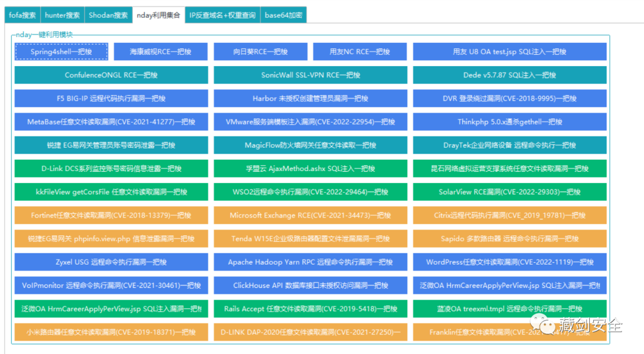
Task: Run 昆石网络虚拟运营支撑系统任意文件读取漏洞 button
Action: coord(510,169)
